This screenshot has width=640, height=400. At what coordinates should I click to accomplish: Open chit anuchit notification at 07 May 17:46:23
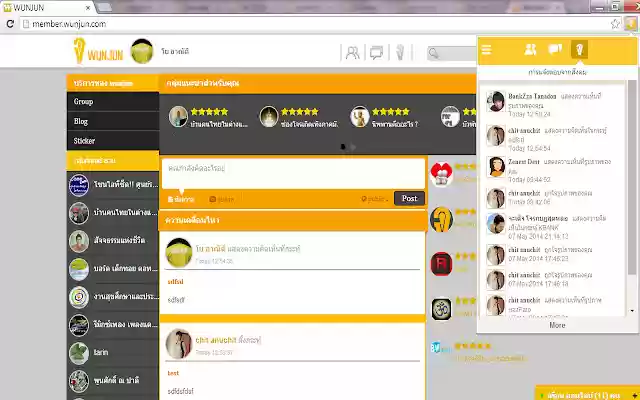(x=552, y=253)
